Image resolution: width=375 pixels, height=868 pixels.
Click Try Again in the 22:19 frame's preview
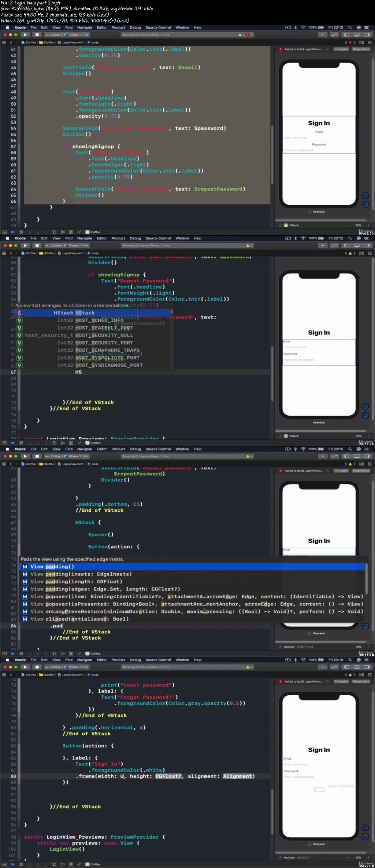341,681
